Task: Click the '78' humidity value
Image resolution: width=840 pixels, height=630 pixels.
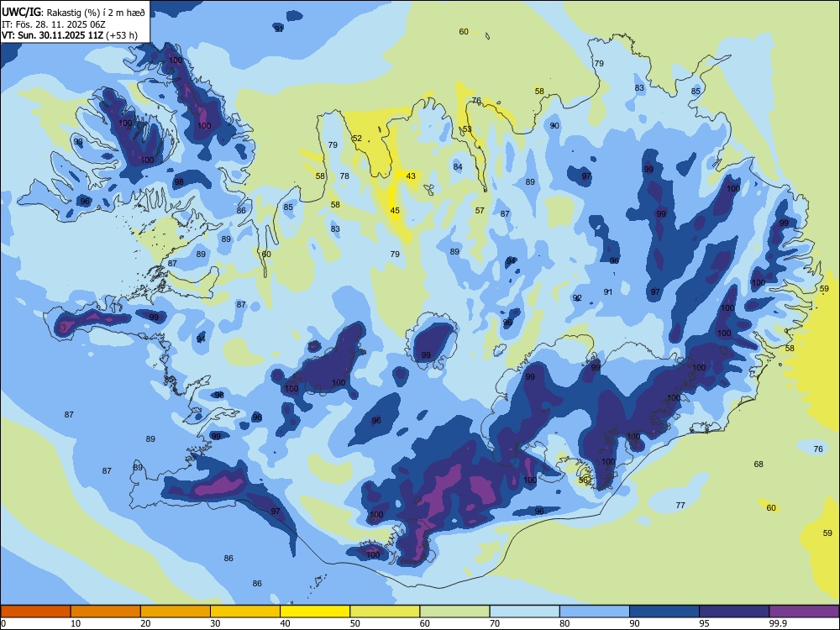Action: [344, 176]
